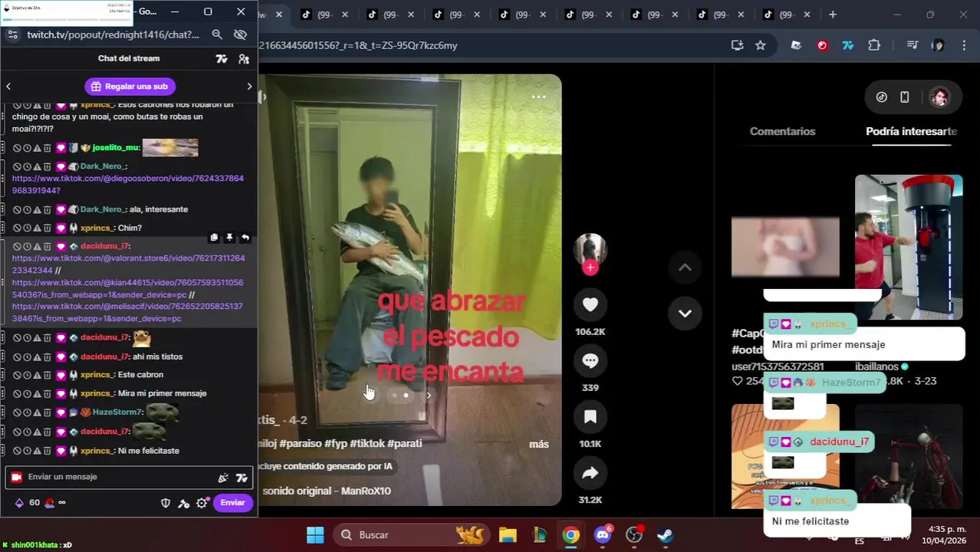Copy dacidunu_i7 highlighted chat message
The width and height of the screenshot is (980, 552).
click(x=214, y=238)
